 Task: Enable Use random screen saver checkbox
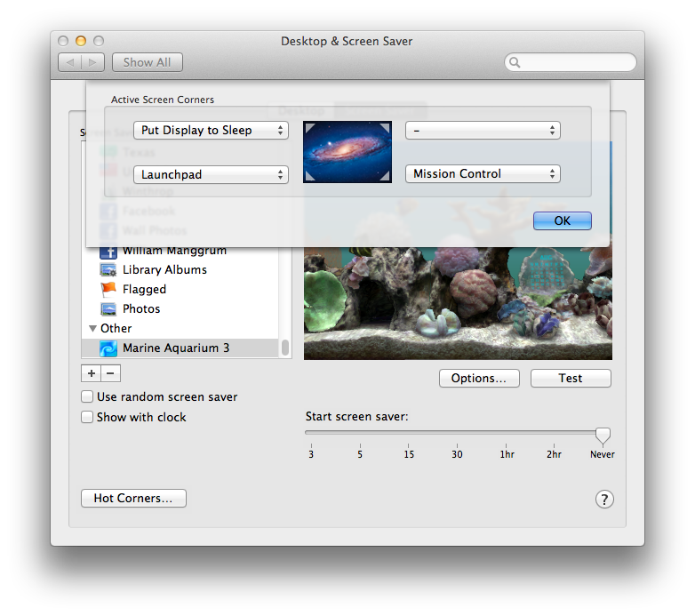pos(87,396)
